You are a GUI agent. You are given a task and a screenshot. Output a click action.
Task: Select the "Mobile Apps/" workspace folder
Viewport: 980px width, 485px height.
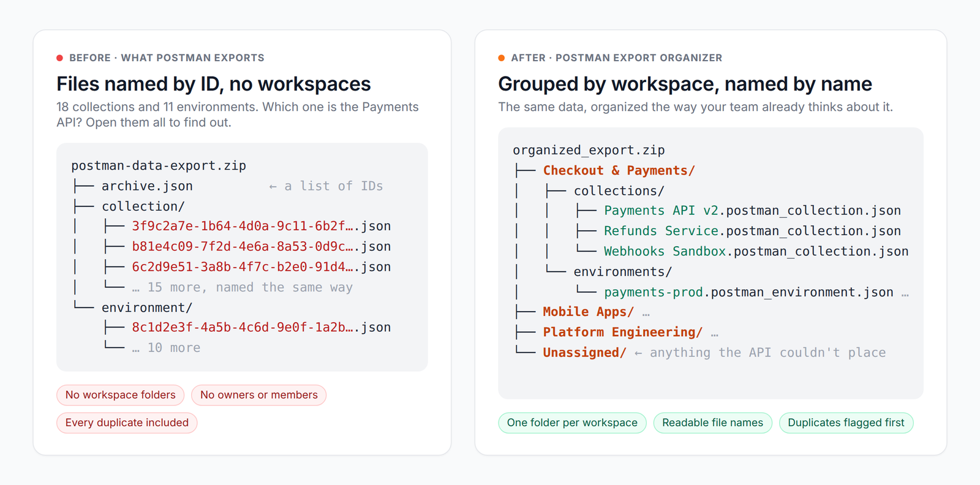(x=589, y=312)
